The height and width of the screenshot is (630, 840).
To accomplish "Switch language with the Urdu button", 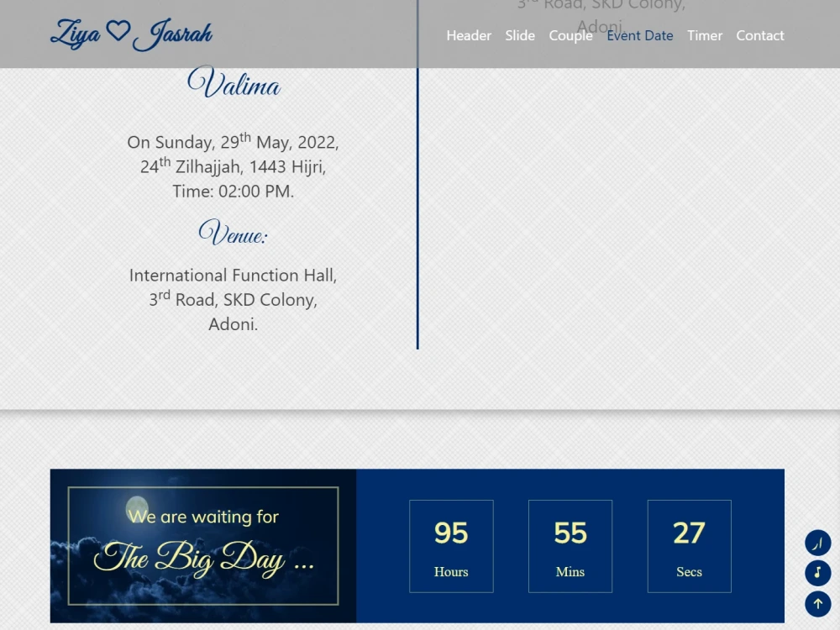I will coord(817,543).
